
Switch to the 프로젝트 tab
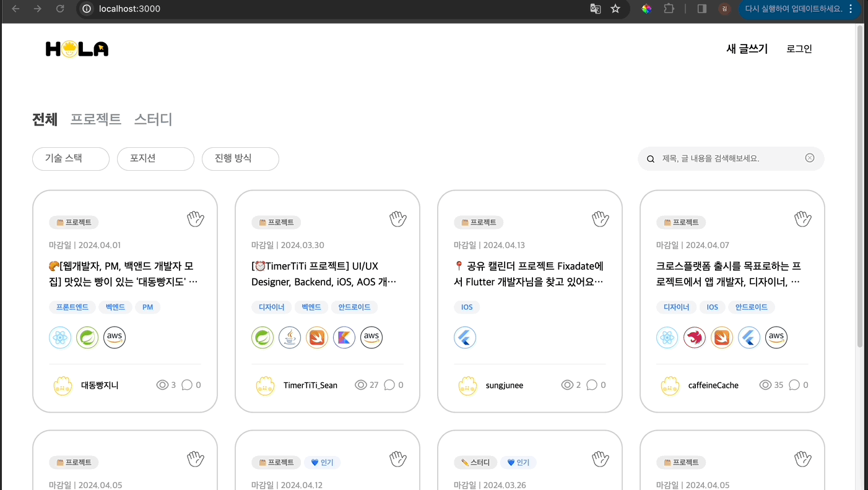click(95, 119)
